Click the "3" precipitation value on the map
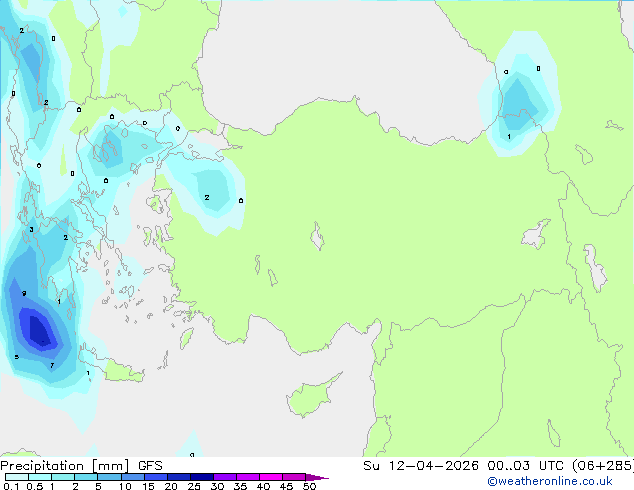The width and height of the screenshot is (634, 490). pyautogui.click(x=31, y=230)
